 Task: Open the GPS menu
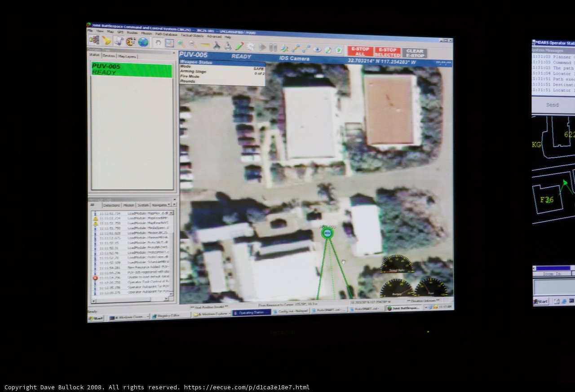pos(120,32)
